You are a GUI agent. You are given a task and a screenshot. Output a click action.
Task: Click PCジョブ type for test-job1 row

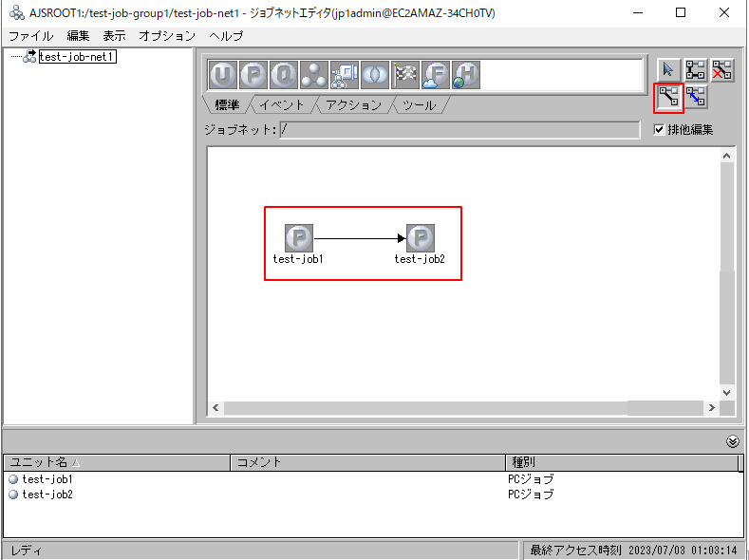click(x=531, y=478)
